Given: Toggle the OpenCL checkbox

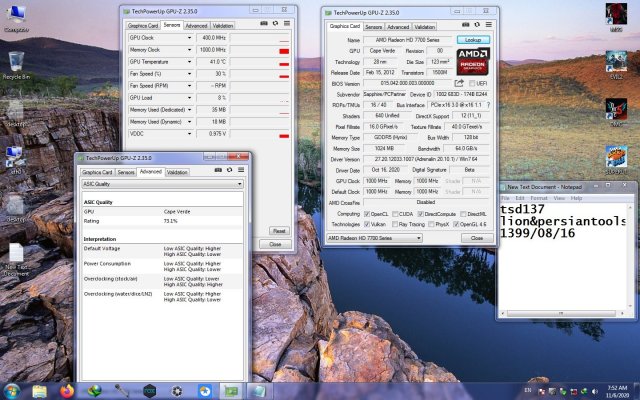Looking at the screenshot, I should pos(369,214).
